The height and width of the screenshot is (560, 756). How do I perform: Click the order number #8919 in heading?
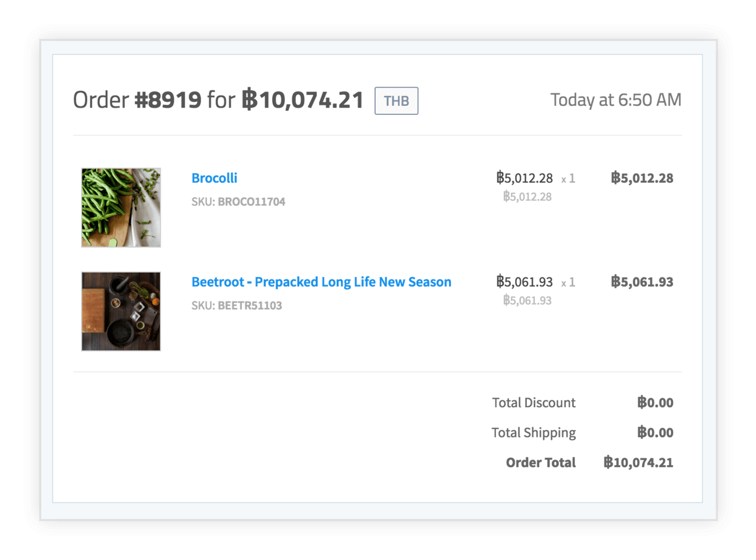click(168, 100)
